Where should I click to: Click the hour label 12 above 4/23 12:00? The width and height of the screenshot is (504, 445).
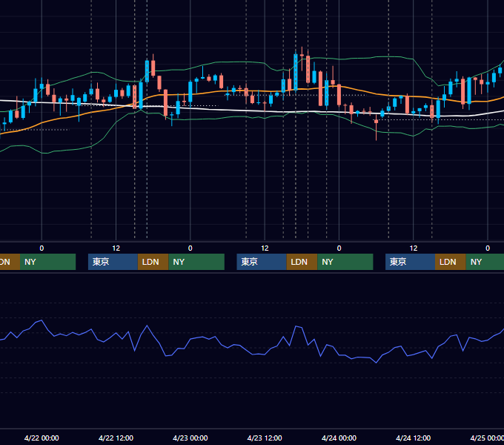pos(265,248)
